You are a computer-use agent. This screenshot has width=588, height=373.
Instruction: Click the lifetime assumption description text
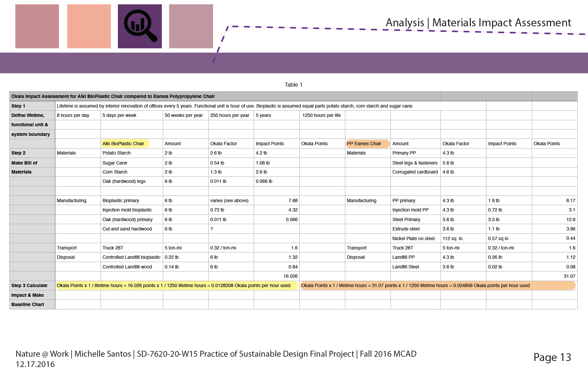pyautogui.click(x=235, y=106)
